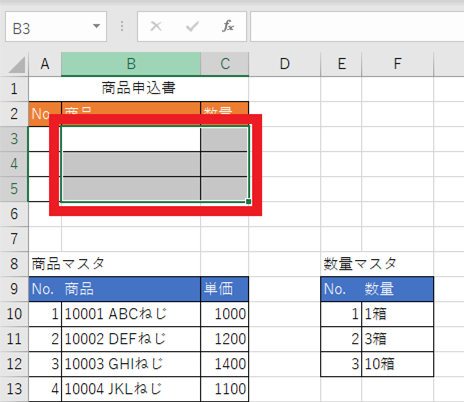
Task: Click the 10箱 quantity cell
Action: (397, 364)
